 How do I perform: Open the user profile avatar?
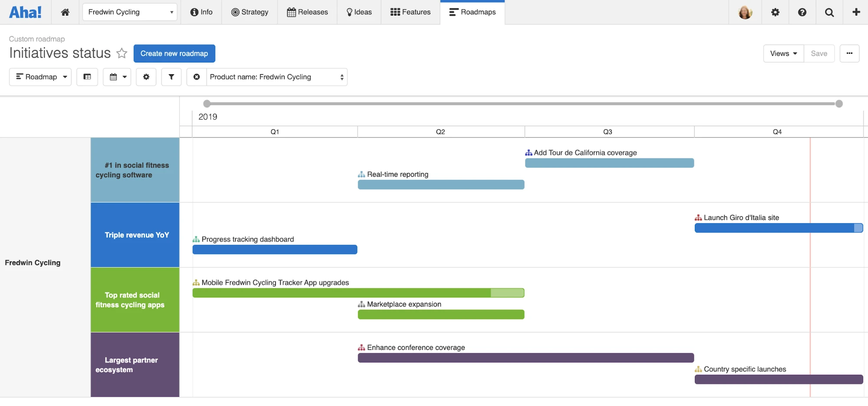click(745, 12)
